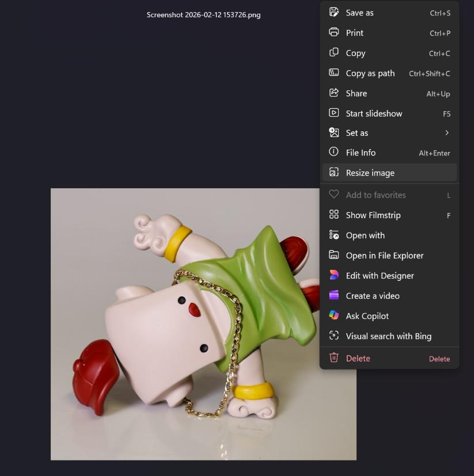Image resolution: width=474 pixels, height=476 pixels.
Task: Select Add to favorites entry
Action: click(389, 195)
